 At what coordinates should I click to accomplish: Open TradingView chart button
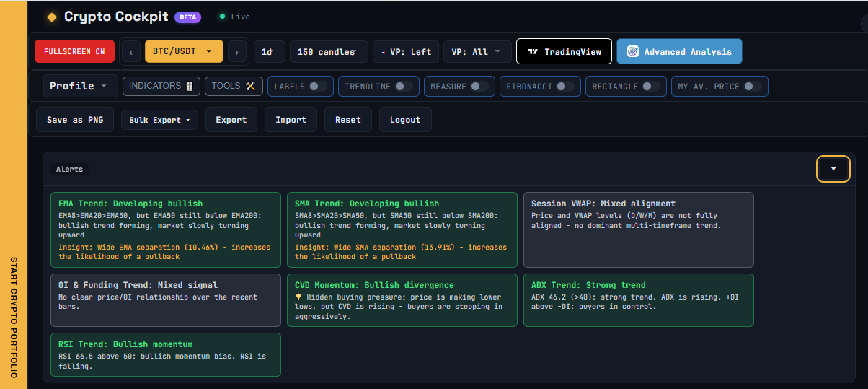(564, 52)
